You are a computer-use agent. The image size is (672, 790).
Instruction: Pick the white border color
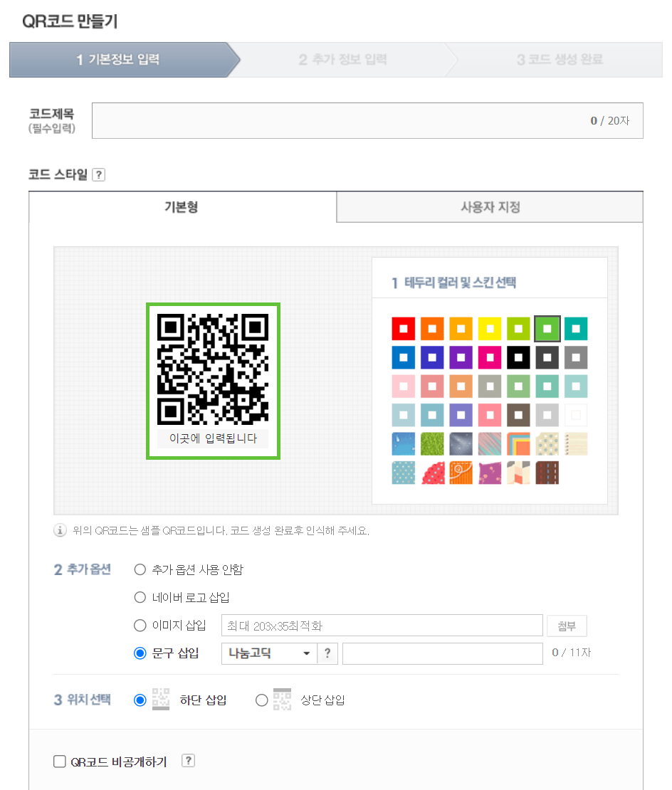[x=576, y=415]
